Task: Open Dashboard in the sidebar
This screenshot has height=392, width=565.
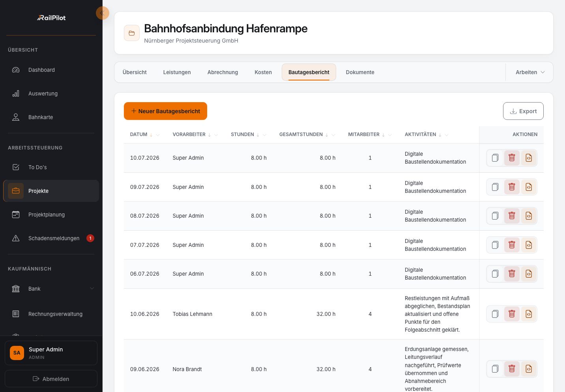Action: coord(51,70)
